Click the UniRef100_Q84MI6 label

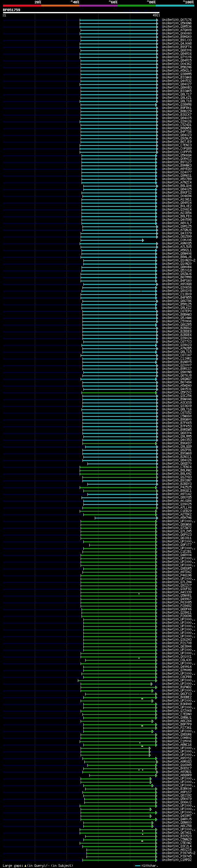177,54
